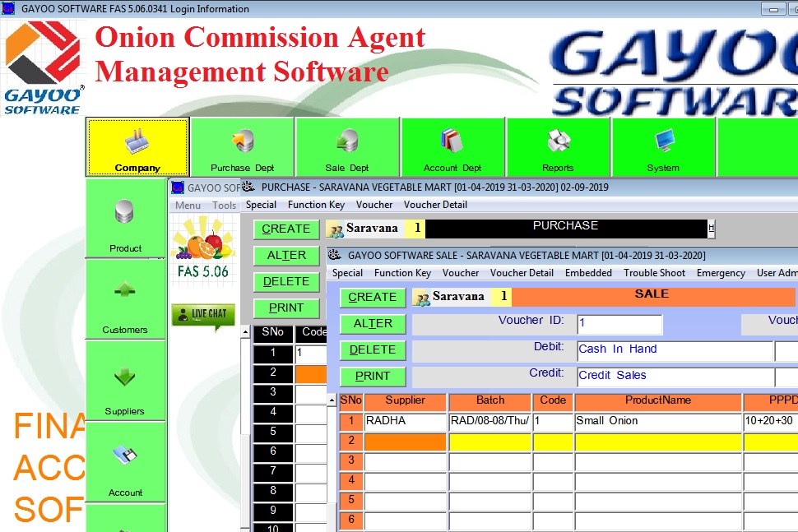The height and width of the screenshot is (532, 798).
Task: Click DELETE button in Sale window
Action: pos(373,350)
